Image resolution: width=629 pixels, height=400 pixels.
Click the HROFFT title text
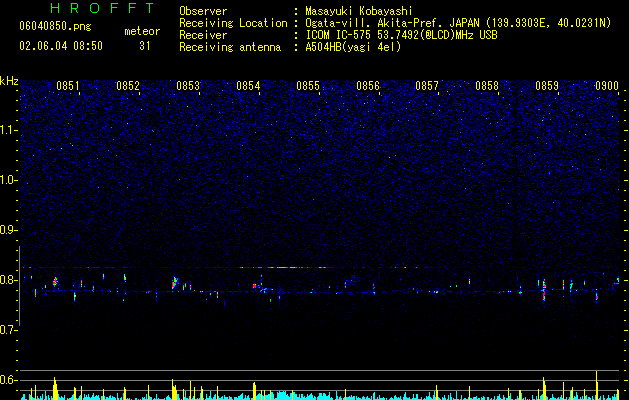(x=103, y=8)
